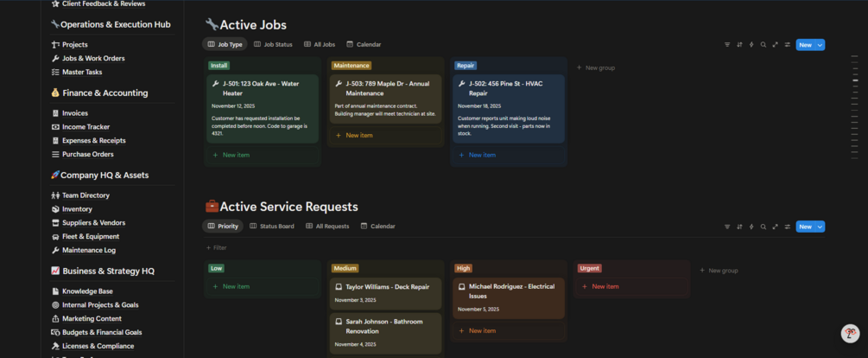Click laptop icon on Sarah Johnson card
868x358 pixels.
(339, 322)
